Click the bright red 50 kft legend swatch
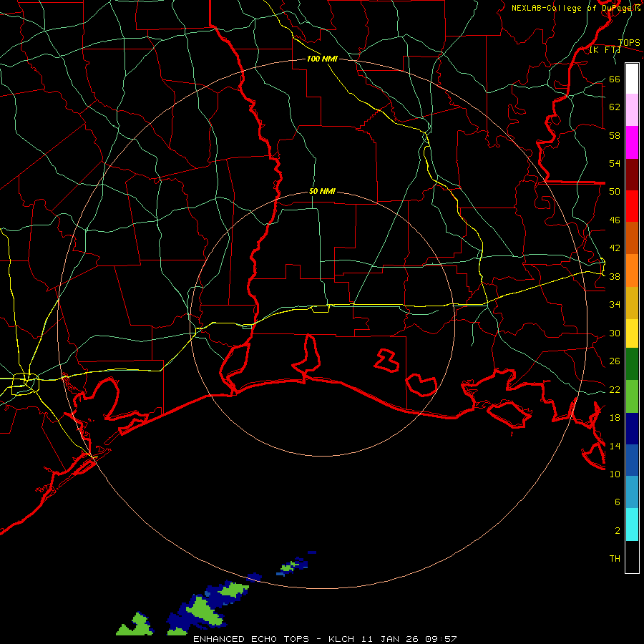Image resolution: width=644 pixels, height=644 pixels. [632, 206]
